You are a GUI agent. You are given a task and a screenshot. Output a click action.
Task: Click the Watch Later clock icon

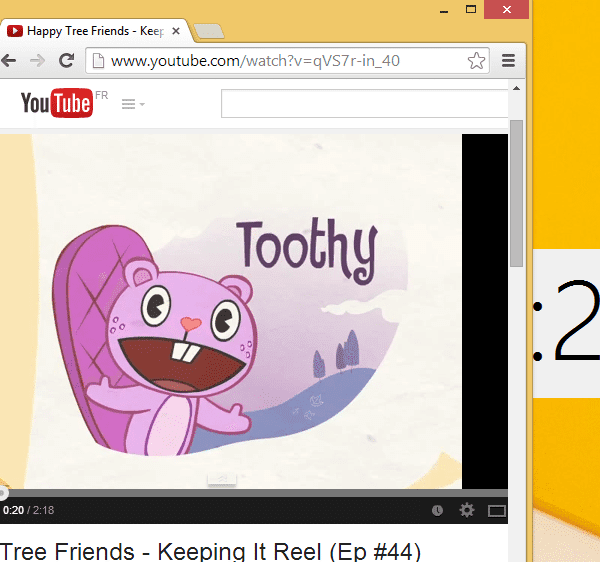pyautogui.click(x=437, y=510)
